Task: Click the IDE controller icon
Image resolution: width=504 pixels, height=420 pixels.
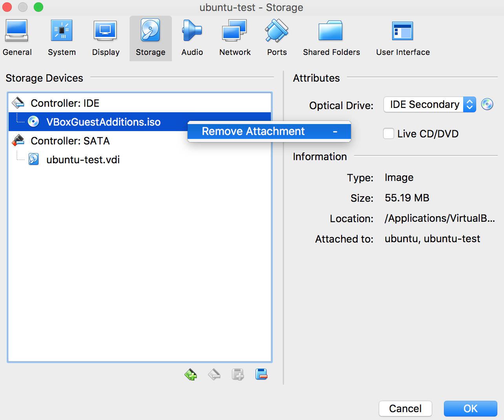Action: [18, 103]
